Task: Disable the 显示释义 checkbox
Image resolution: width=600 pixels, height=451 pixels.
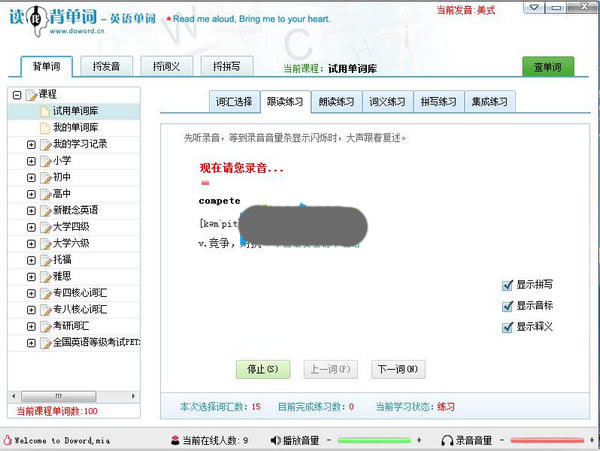Action: tap(509, 327)
